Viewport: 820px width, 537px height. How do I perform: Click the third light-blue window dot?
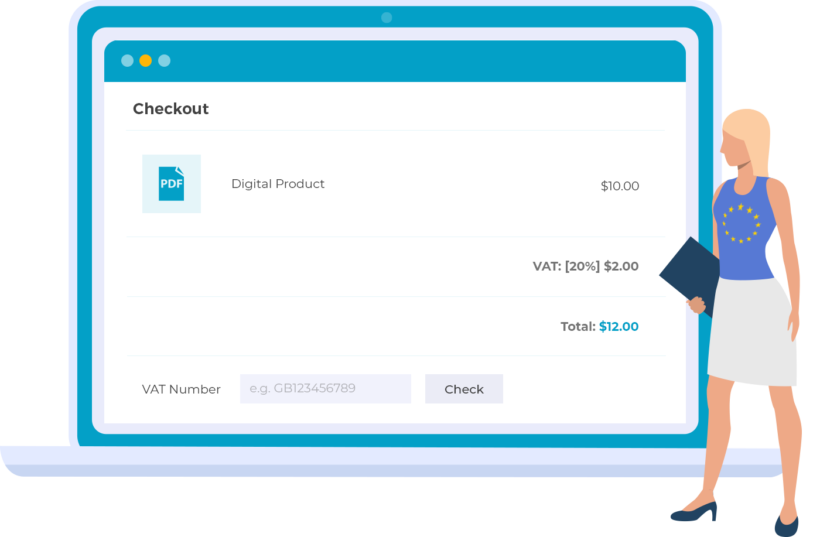[164, 61]
